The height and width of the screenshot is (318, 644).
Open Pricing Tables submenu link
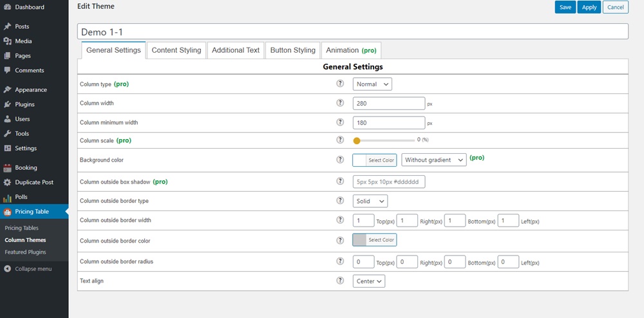(21, 228)
